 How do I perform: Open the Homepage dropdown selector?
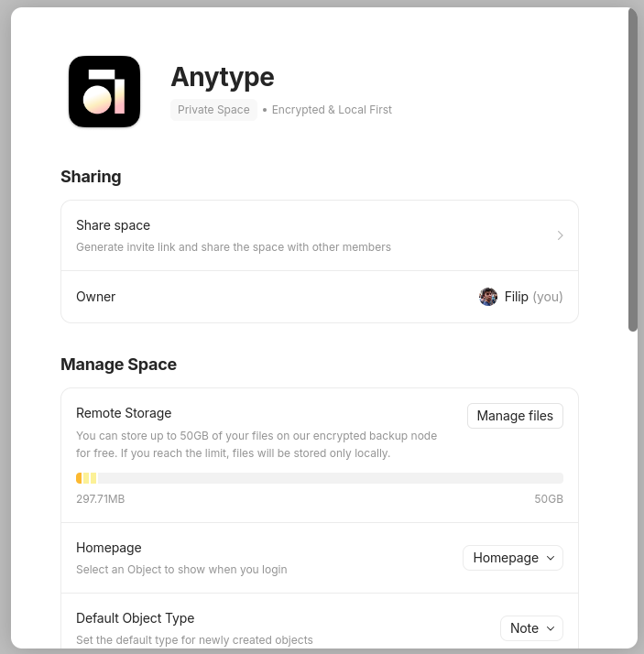coord(513,558)
